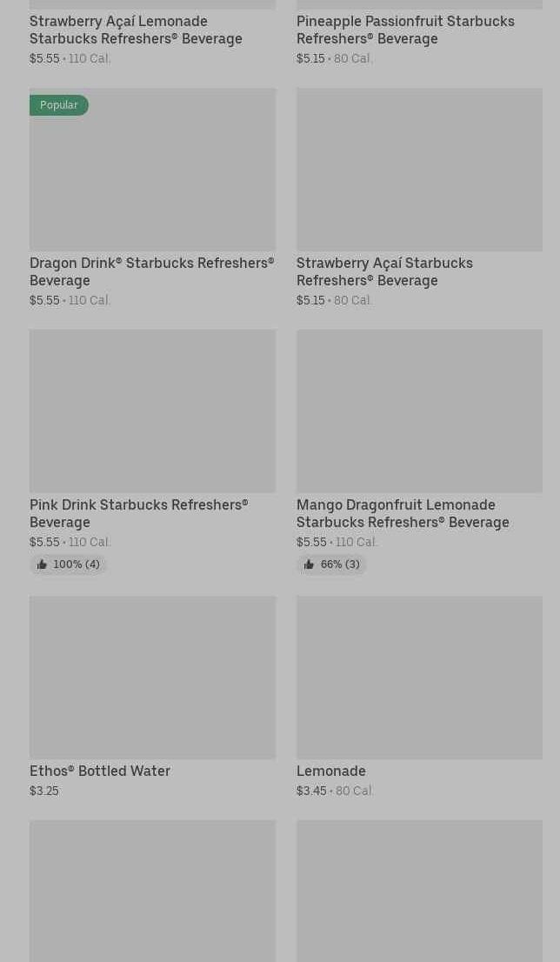The width and height of the screenshot is (560, 962).
Task: Select Pink Drink Starbucks Refreshers title
Action: click(x=138, y=513)
